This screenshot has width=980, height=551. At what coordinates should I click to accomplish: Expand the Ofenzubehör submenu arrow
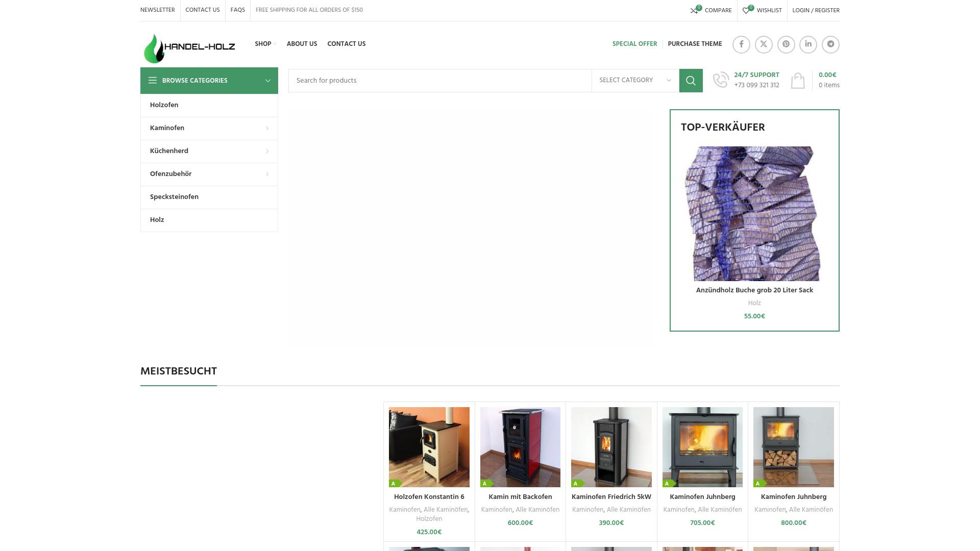[x=267, y=174]
